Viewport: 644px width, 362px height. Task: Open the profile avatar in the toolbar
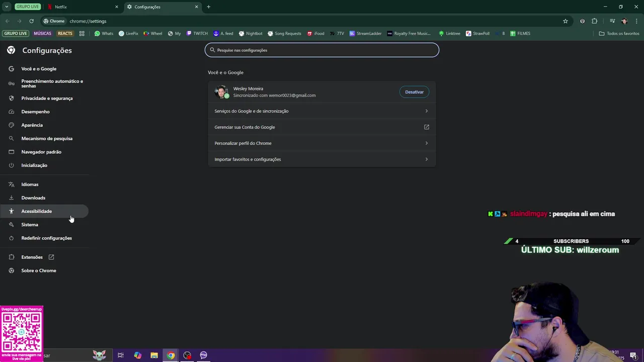coord(624,21)
